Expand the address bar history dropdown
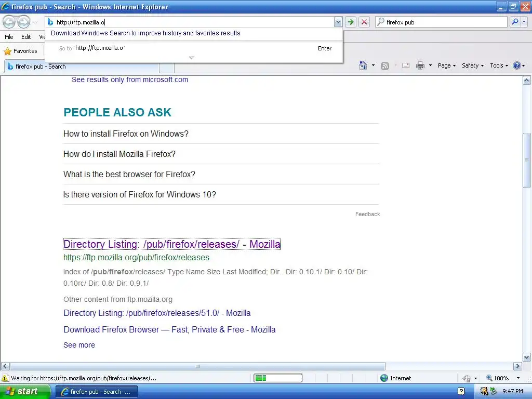Screen dimensions: 532x399 [x=338, y=22]
